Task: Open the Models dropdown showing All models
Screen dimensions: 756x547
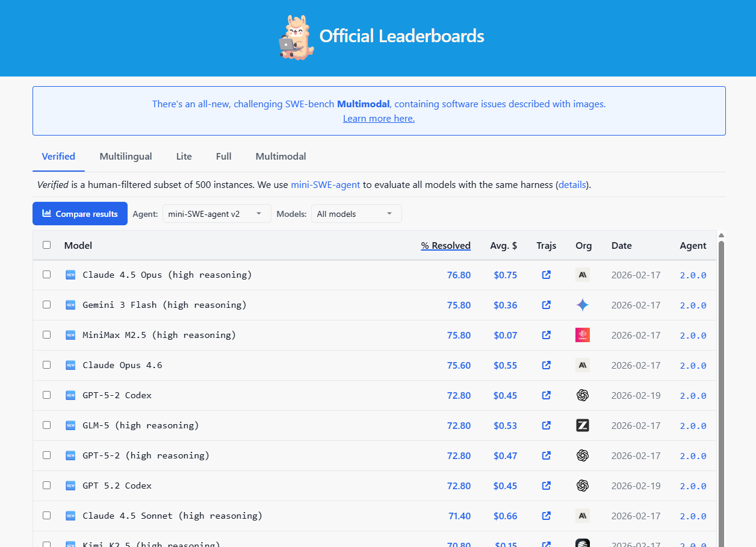Action: coord(356,214)
